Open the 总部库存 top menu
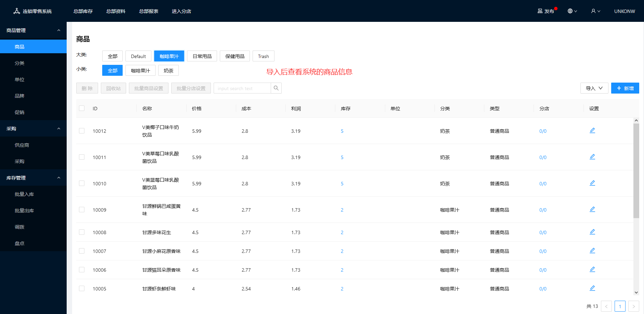The width and height of the screenshot is (644, 314). [83, 11]
